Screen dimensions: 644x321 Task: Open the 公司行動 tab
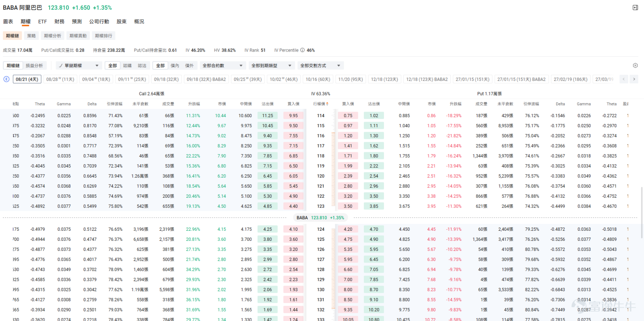point(99,22)
